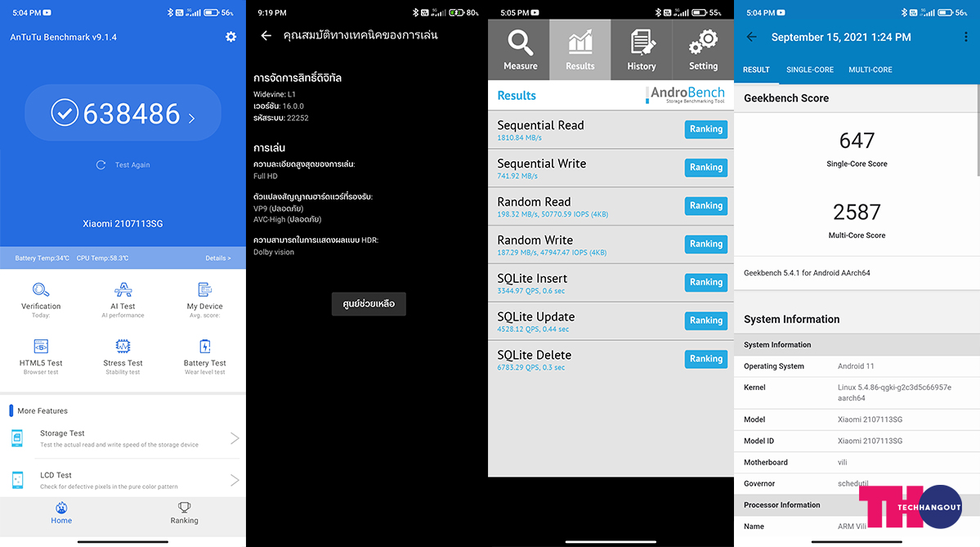Tap the ศูนย์ช่วยเหลือ help center button
This screenshot has width=980, height=547.
click(369, 304)
